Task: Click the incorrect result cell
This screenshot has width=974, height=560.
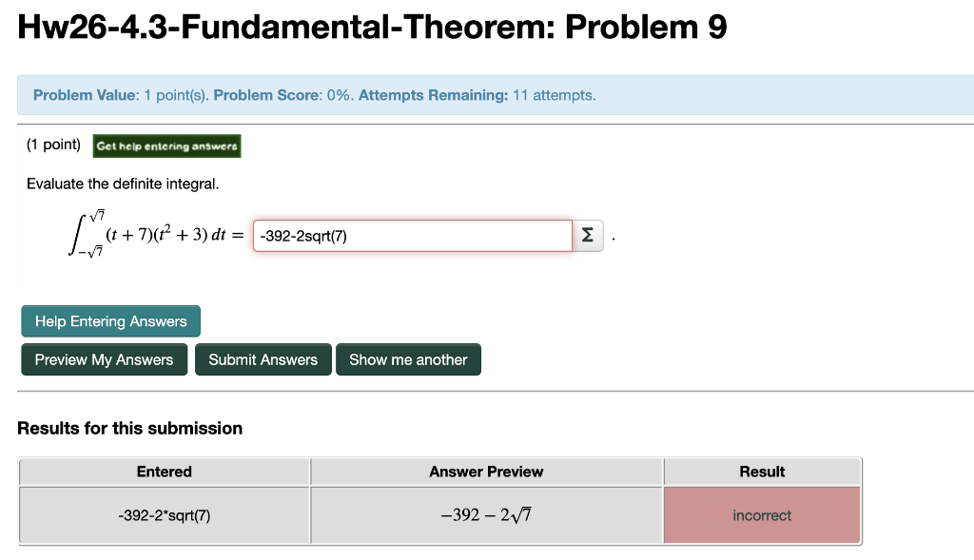Action: tap(761, 514)
